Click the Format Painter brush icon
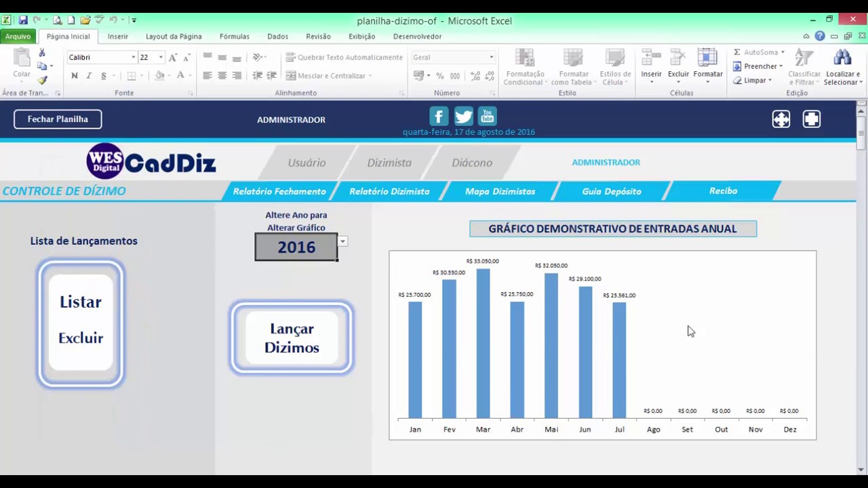Screen dimensions: 868x488 click(42, 80)
